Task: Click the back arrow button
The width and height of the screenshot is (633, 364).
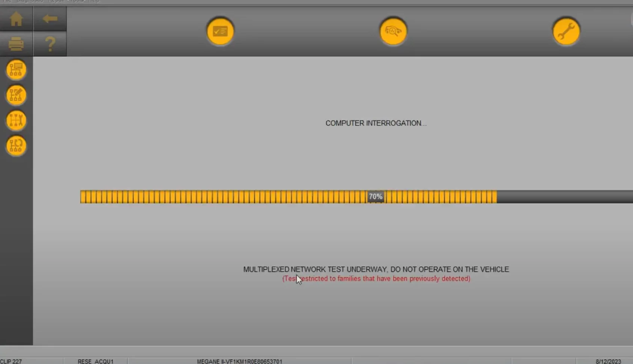Action: point(50,19)
